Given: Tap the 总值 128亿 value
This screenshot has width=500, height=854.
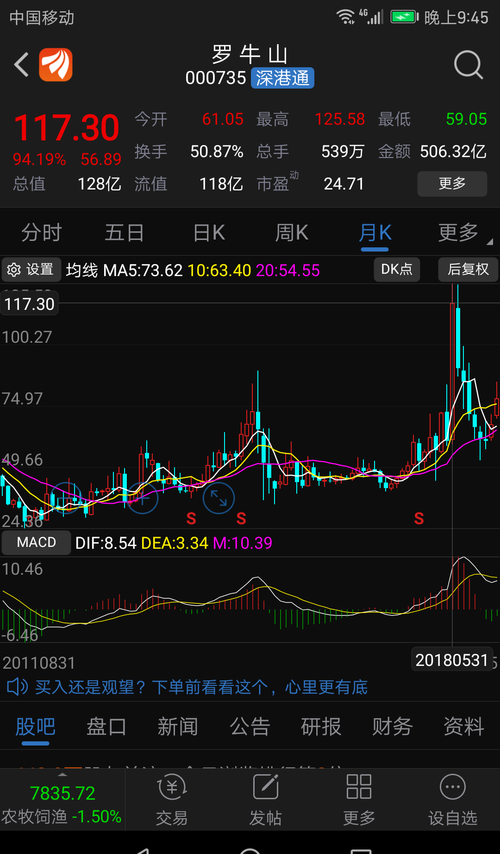Looking at the screenshot, I should coord(99,184).
